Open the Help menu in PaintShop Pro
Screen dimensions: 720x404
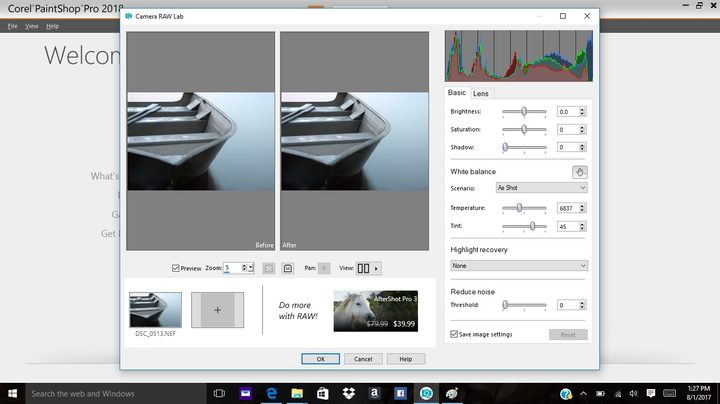pos(52,26)
